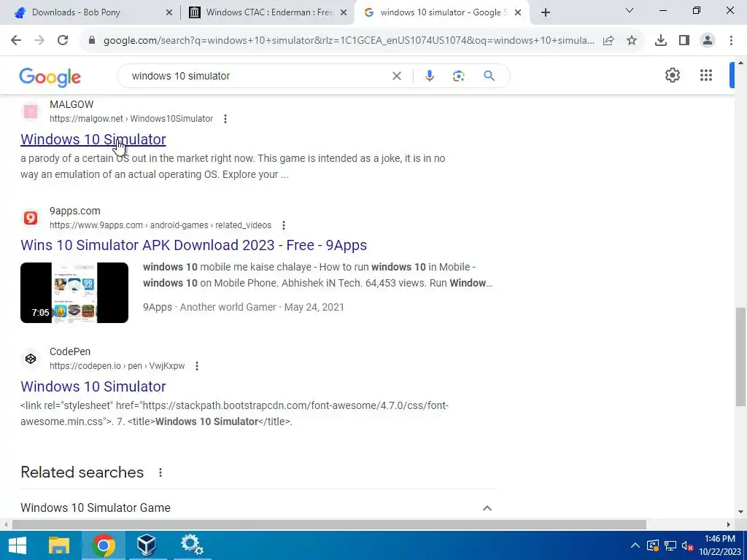The image size is (747, 560).
Task: Search by image with Google Lens
Action: [x=458, y=76]
